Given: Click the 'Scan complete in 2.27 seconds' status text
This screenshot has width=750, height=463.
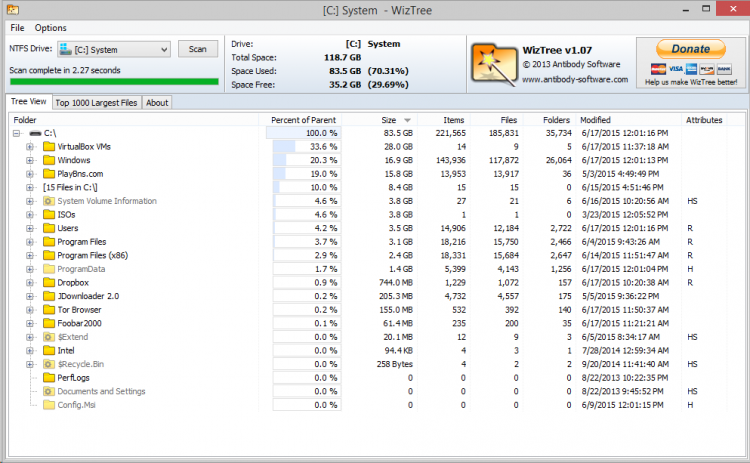Looking at the screenshot, I should tap(65, 70).
